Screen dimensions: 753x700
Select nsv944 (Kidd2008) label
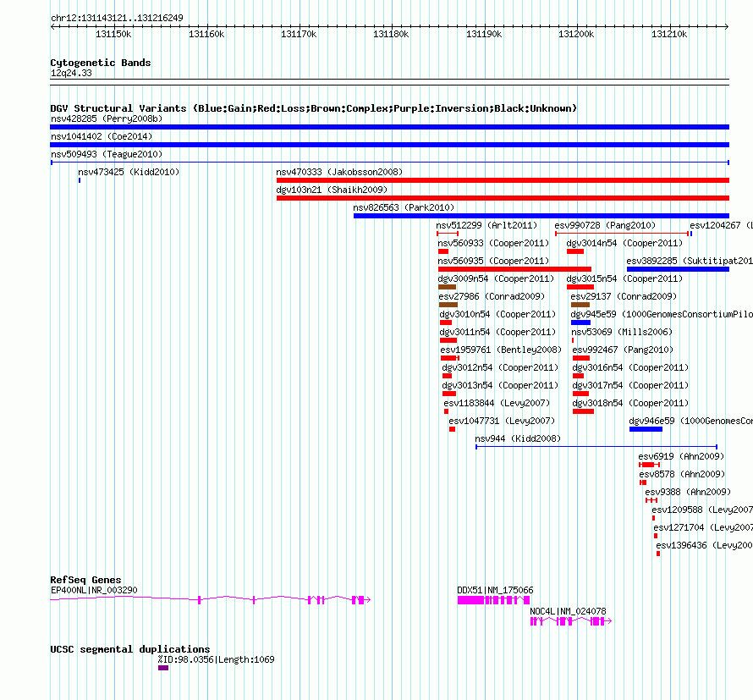pyautogui.click(x=518, y=438)
